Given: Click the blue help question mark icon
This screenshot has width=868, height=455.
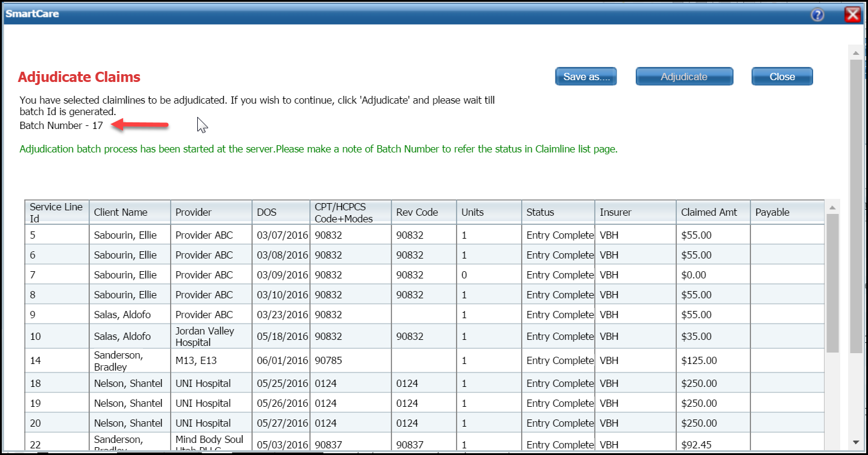Looking at the screenshot, I should coord(817,15).
